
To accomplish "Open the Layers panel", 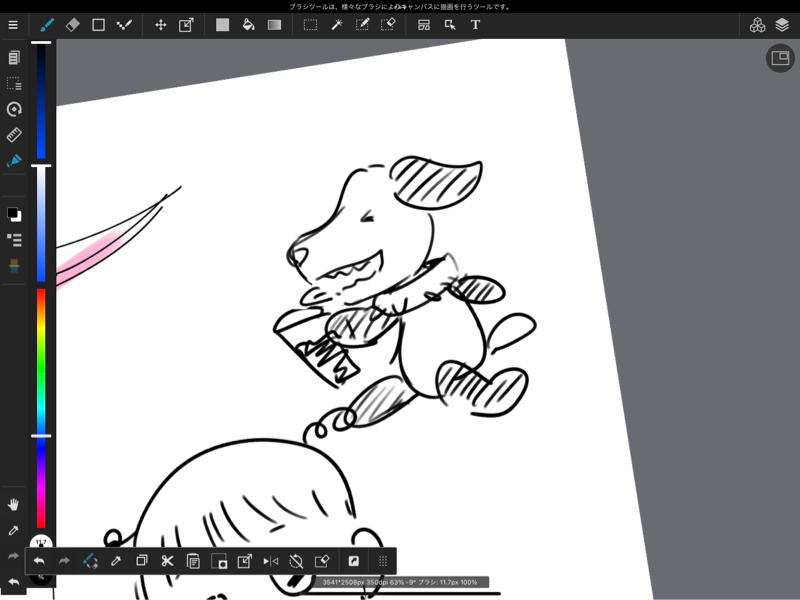I will click(x=782, y=24).
